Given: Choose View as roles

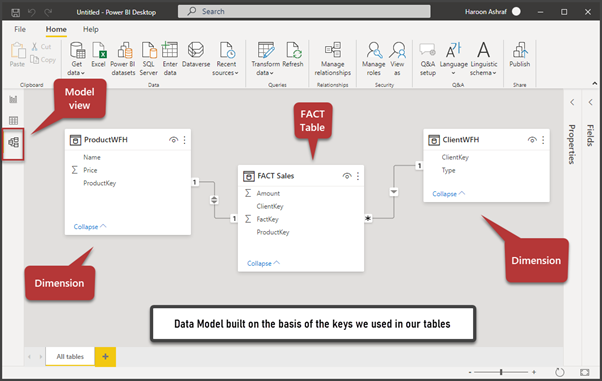Looking at the screenshot, I should [x=397, y=59].
